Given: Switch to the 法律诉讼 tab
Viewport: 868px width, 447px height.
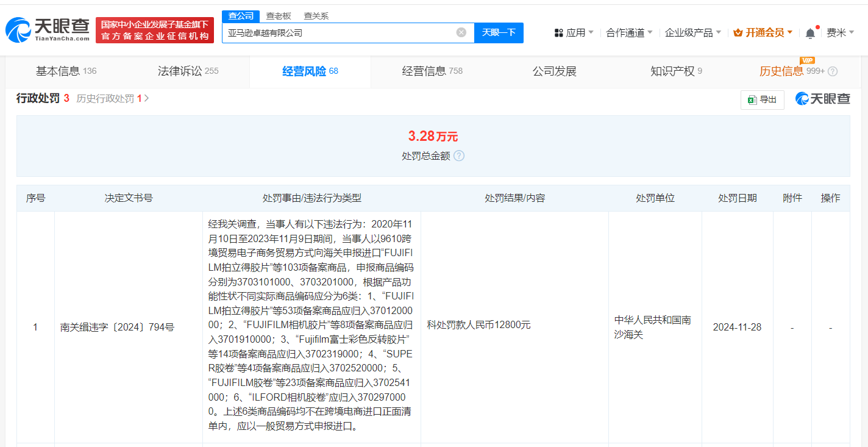Looking at the screenshot, I should pos(188,71).
